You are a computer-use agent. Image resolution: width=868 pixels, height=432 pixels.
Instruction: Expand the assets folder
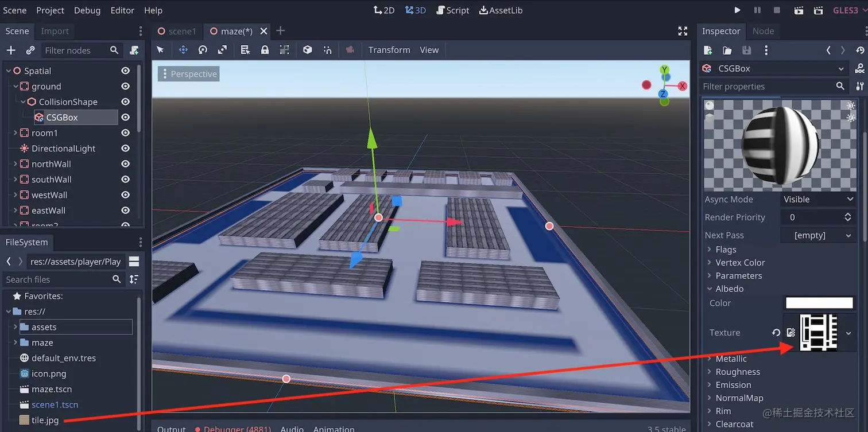point(15,327)
